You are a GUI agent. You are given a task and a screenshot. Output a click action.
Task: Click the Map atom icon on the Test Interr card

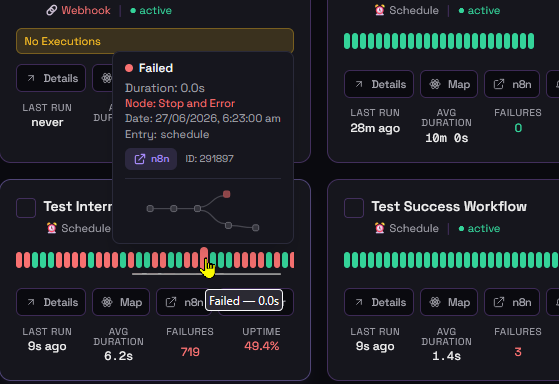[x=107, y=302]
